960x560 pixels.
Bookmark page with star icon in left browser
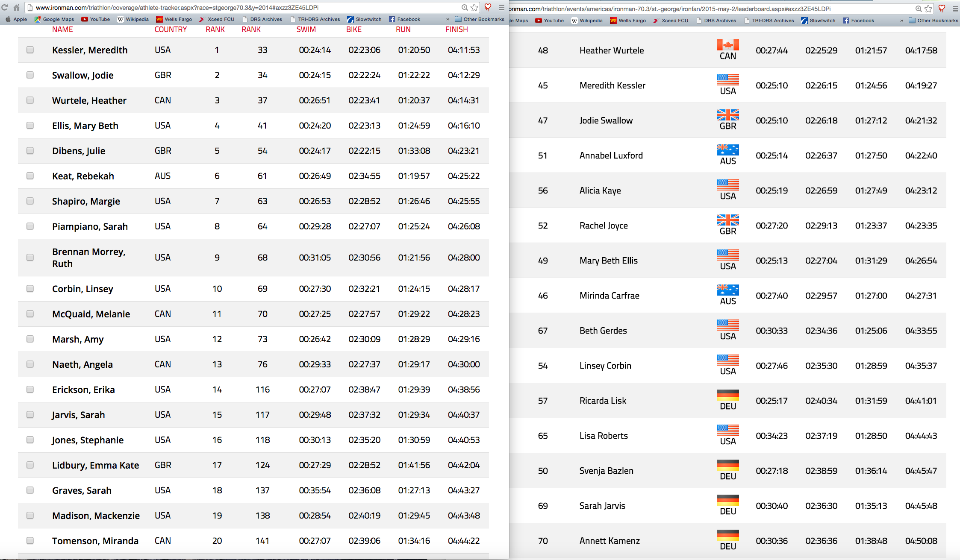pos(474,7)
